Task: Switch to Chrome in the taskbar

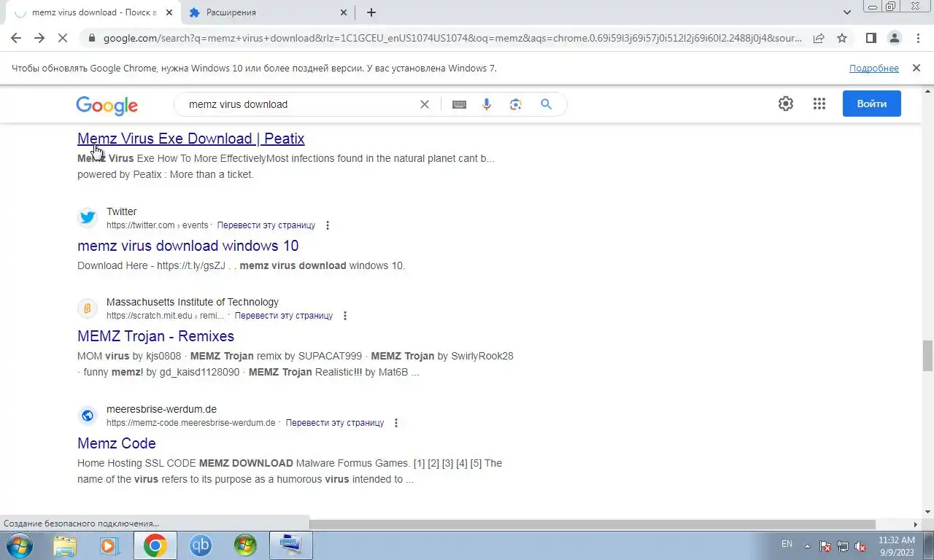Action: tap(155, 545)
